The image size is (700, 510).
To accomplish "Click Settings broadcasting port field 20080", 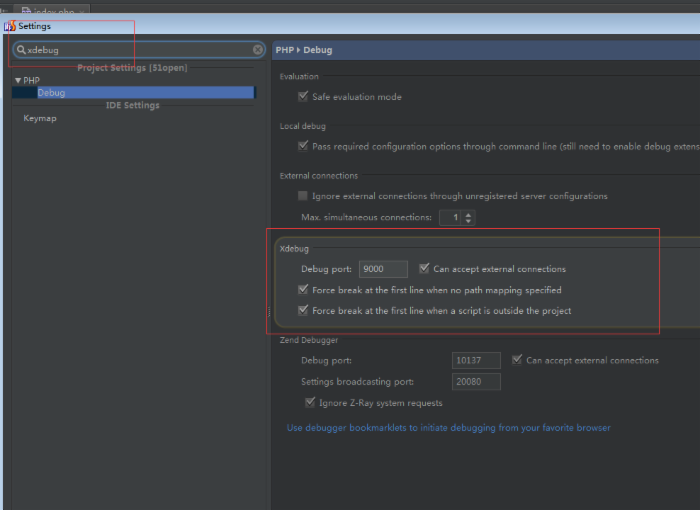I will click(476, 382).
